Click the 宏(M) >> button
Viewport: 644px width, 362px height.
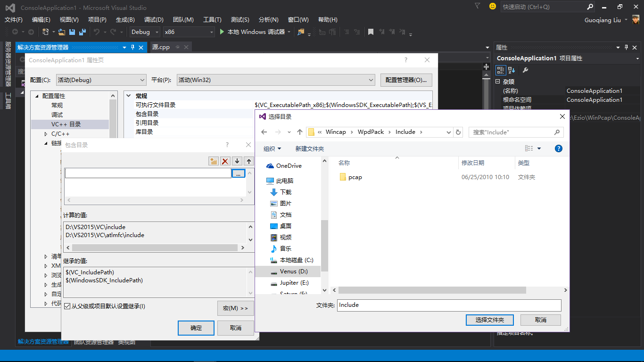point(236,308)
